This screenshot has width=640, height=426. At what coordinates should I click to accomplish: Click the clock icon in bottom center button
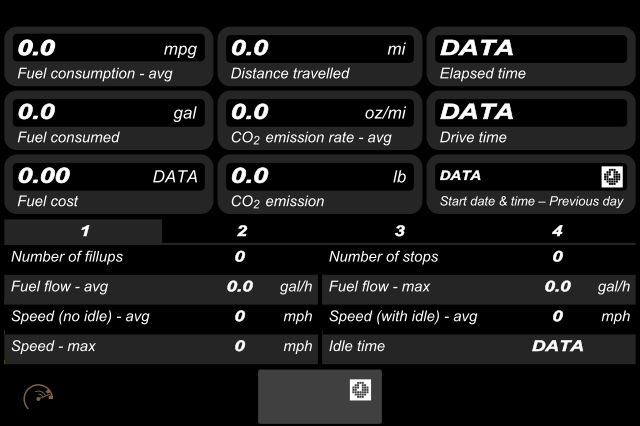360,390
